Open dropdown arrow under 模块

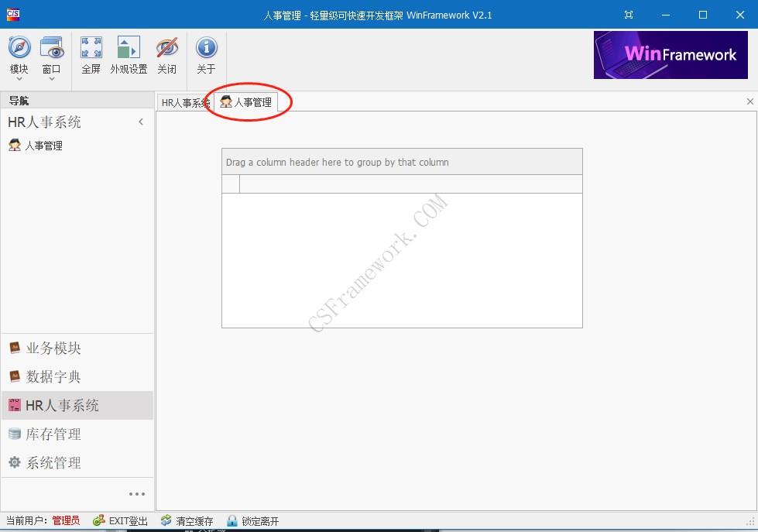pyautogui.click(x=19, y=79)
